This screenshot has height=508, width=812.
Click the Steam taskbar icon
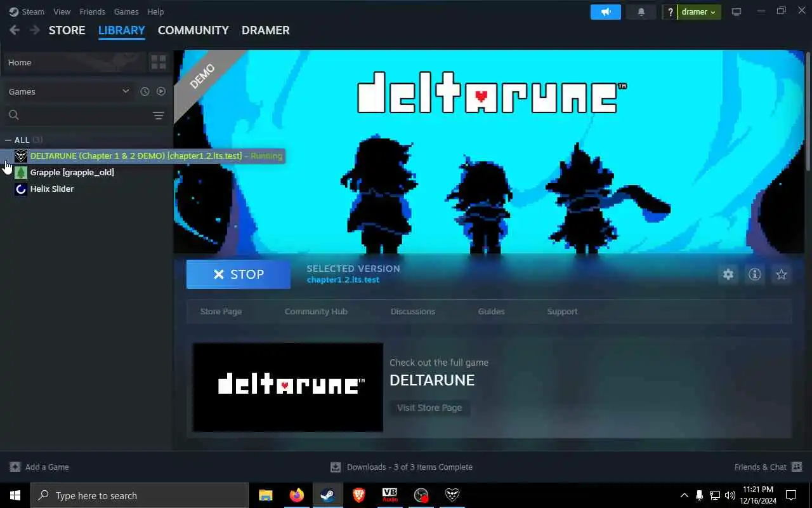328,495
